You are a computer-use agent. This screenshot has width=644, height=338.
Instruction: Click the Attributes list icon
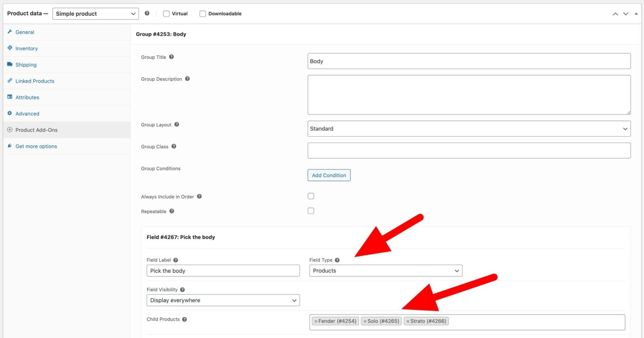tap(10, 97)
